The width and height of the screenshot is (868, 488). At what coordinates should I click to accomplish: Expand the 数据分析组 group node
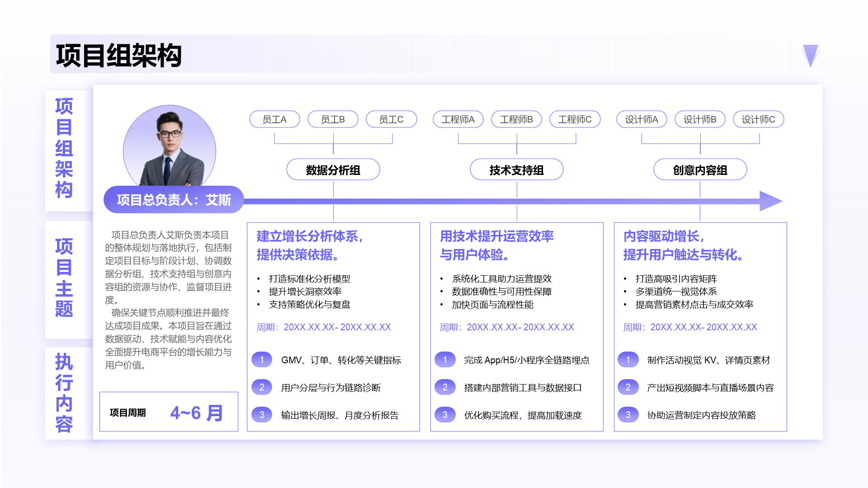333,169
